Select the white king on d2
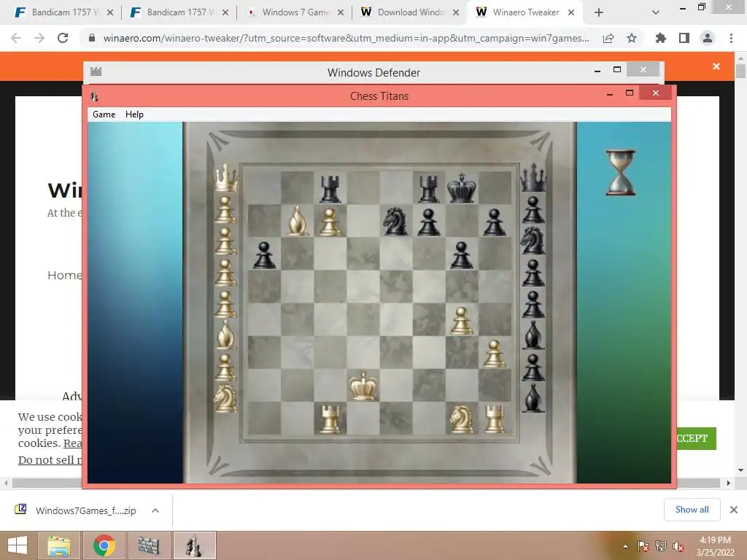 (x=363, y=386)
